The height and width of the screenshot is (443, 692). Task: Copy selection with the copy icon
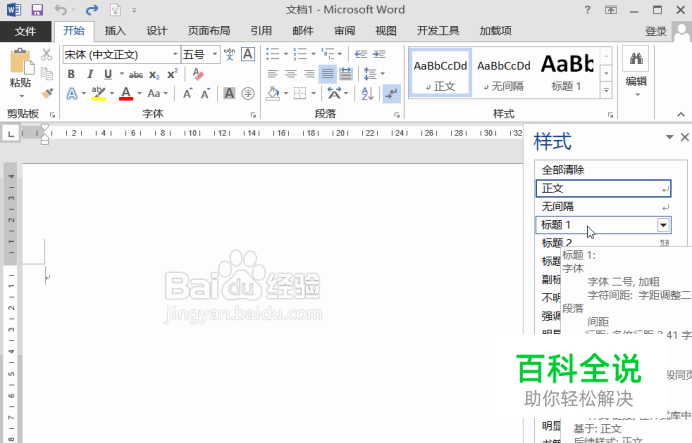coord(46,73)
